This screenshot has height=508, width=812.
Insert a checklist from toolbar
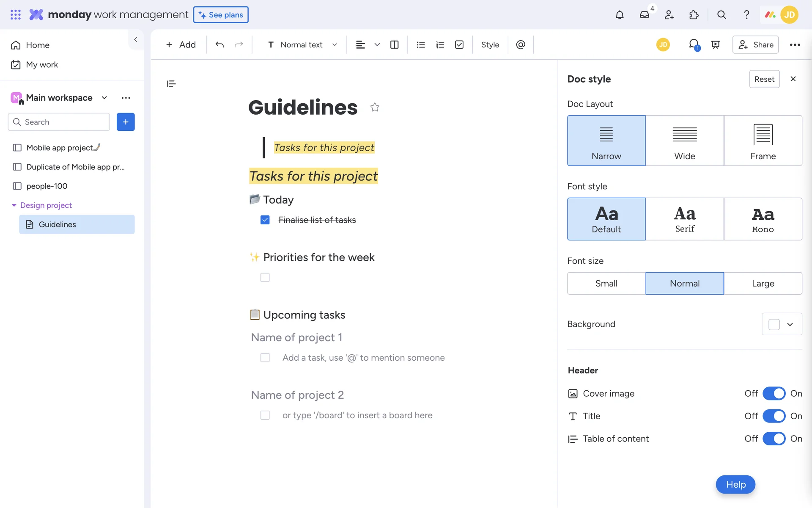click(x=459, y=44)
